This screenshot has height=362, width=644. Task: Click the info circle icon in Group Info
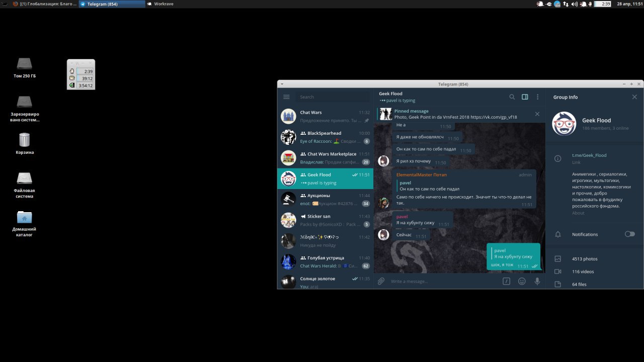[x=557, y=158]
